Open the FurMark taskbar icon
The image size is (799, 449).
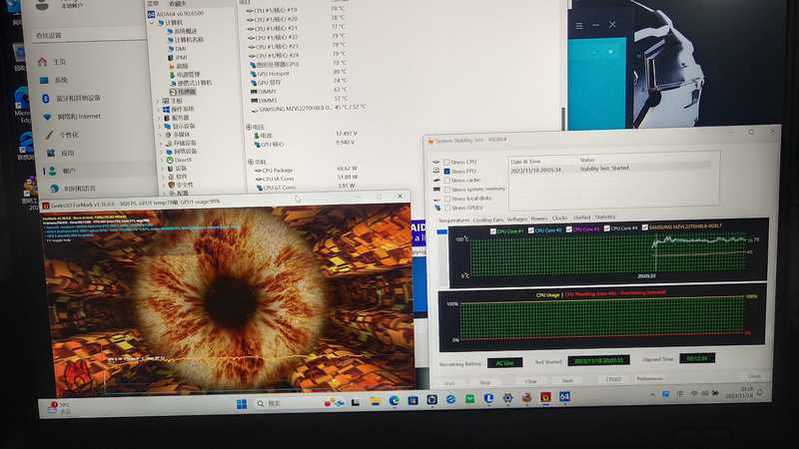(x=546, y=398)
